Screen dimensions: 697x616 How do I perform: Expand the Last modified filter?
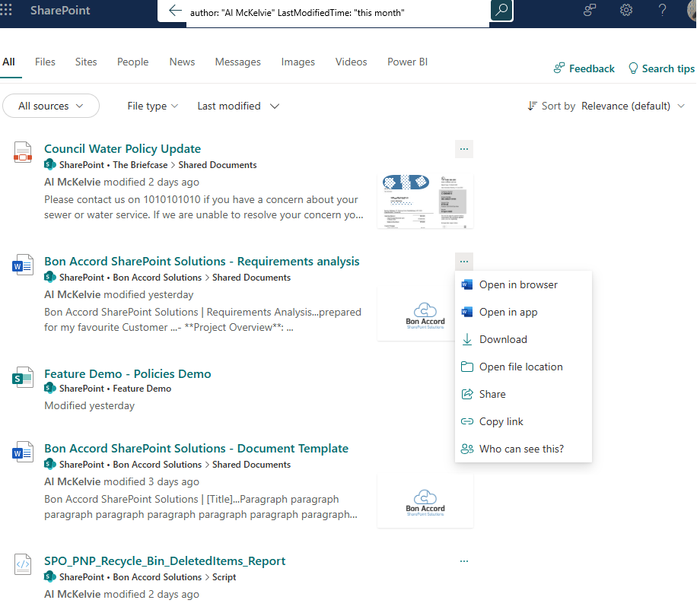[238, 106]
